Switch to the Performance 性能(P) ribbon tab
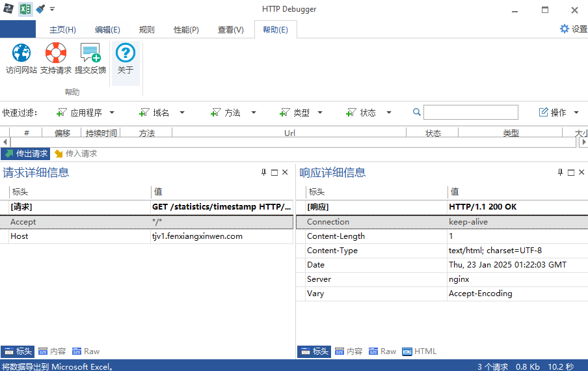Image resolution: width=588 pixels, height=371 pixels. (186, 30)
